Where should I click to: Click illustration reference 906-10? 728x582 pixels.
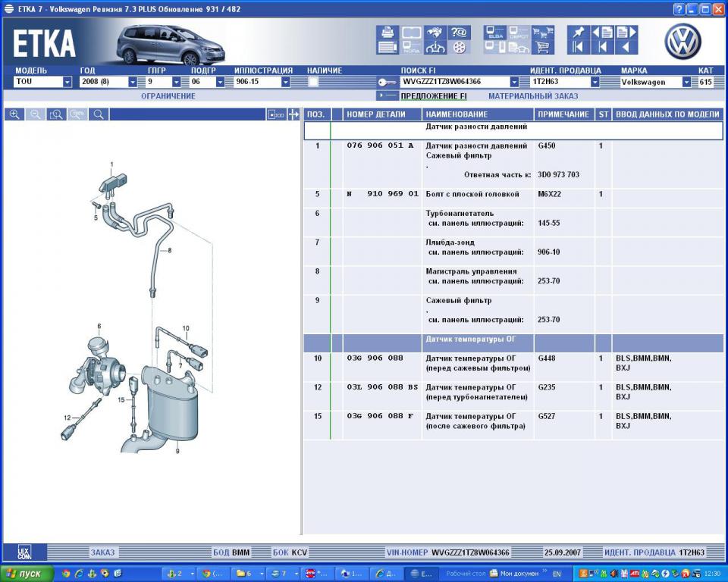(549, 252)
